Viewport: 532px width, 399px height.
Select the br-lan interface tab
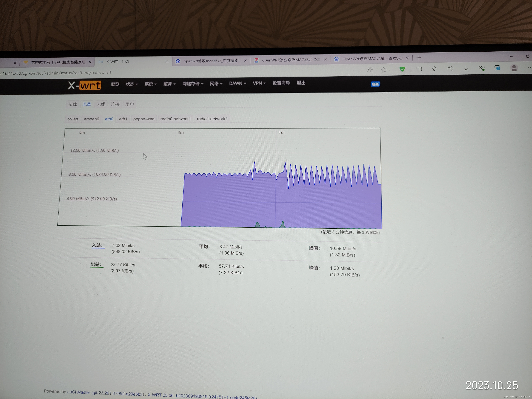coord(72,119)
